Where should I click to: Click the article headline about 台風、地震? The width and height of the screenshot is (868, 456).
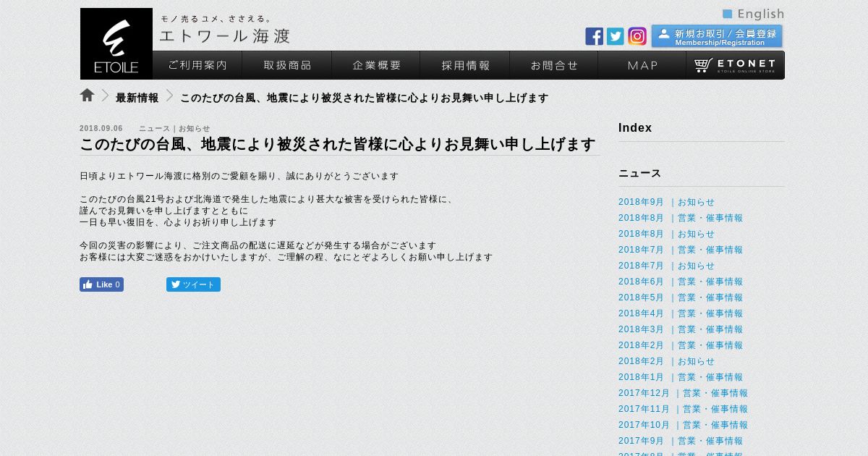[338, 144]
